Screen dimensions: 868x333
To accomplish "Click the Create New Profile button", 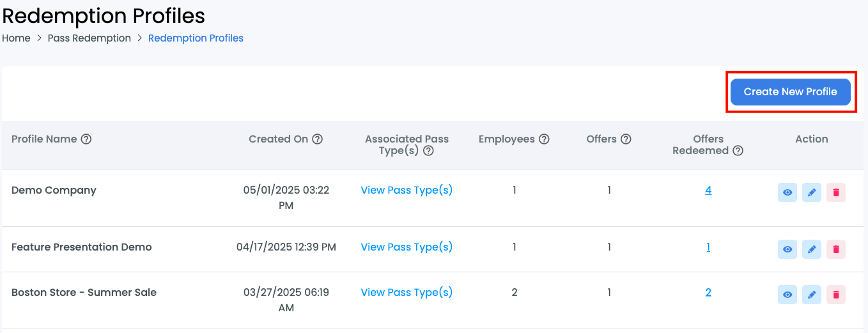I will [x=791, y=92].
